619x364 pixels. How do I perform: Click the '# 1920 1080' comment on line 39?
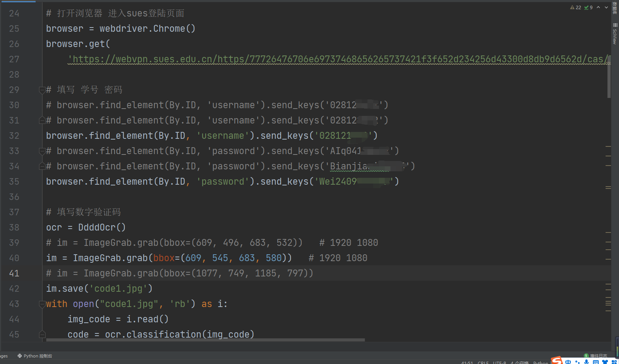tap(349, 243)
